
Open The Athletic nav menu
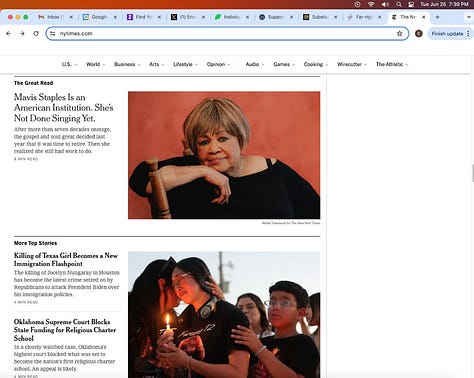click(392, 64)
